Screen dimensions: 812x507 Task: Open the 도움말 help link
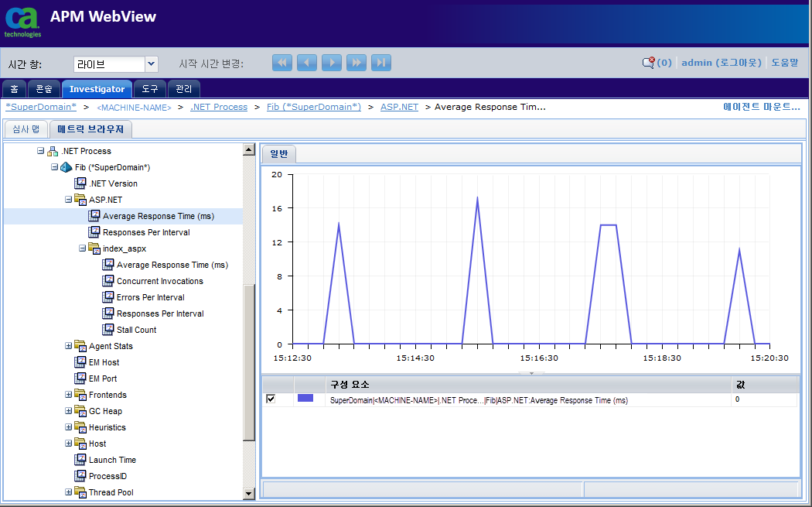tap(784, 63)
